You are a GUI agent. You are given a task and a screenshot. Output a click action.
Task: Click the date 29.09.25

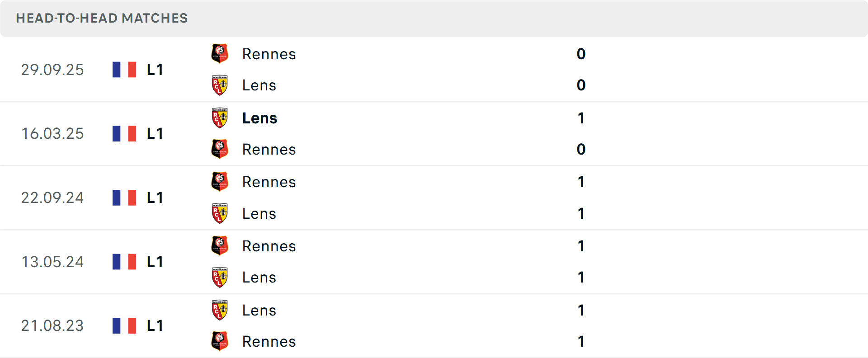(52, 69)
